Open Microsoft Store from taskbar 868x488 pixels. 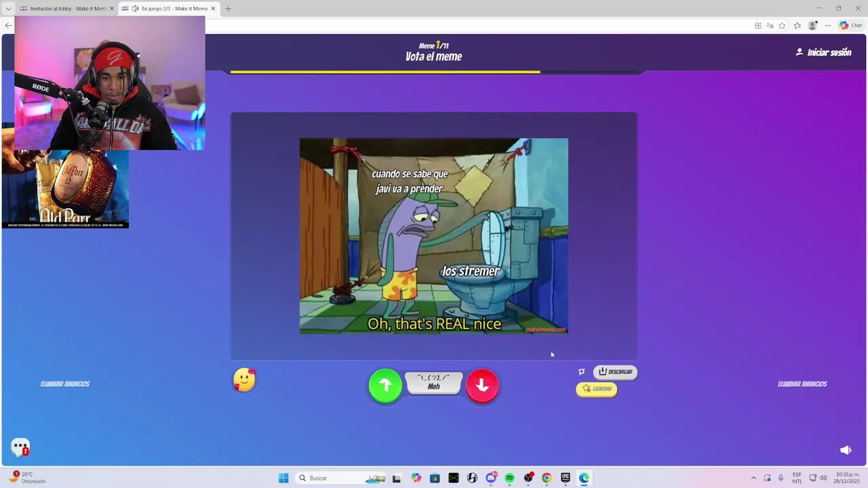click(x=435, y=478)
